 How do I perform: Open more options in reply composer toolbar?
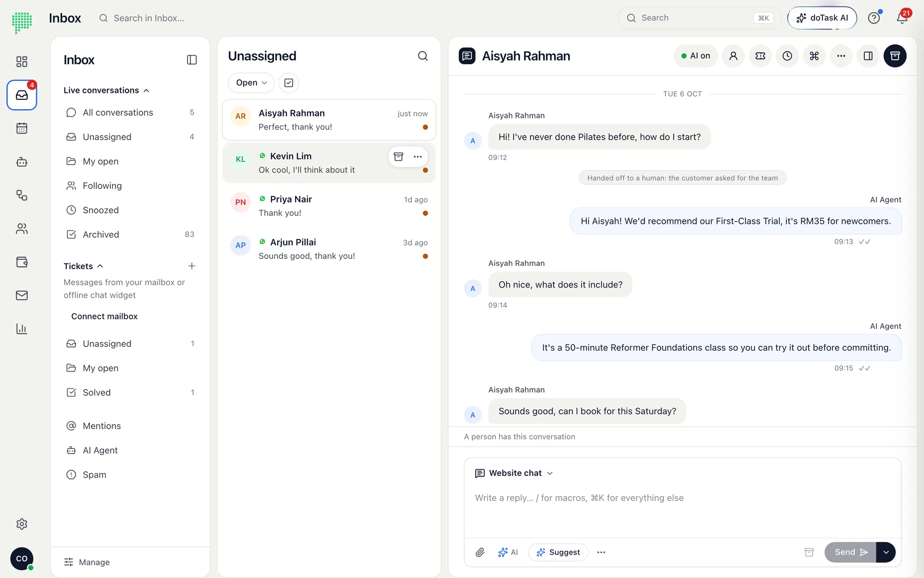click(x=601, y=552)
